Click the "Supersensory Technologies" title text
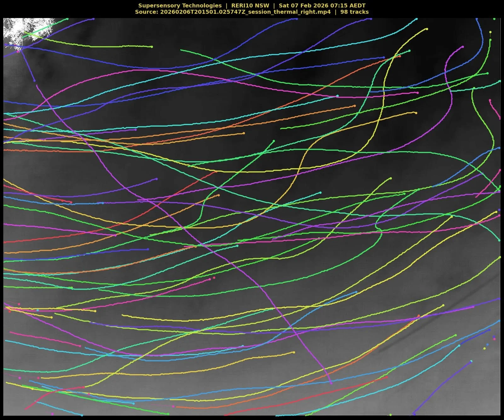 pos(180,5)
